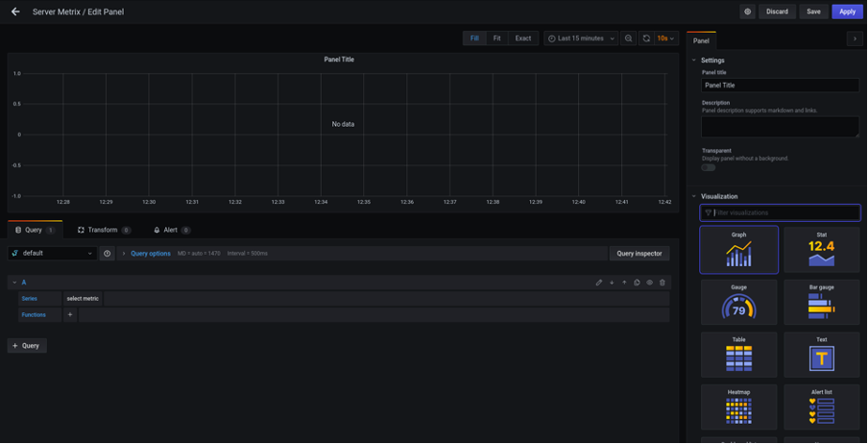Viewport: 868px width, 444px height.
Task: Choose the Gauge visualization
Action: tap(739, 302)
